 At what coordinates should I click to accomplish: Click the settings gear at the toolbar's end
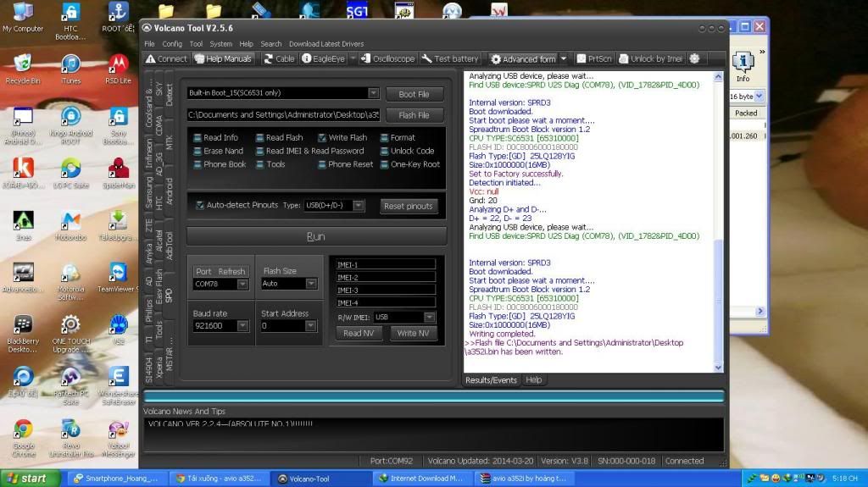pyautogui.click(x=695, y=58)
